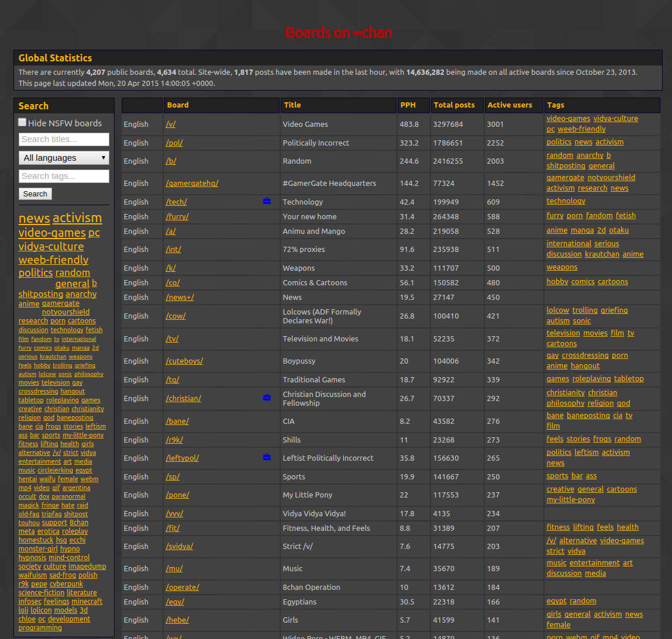Click the Search titles input field
Viewport: 672px width, 639px height.
pos(64,140)
